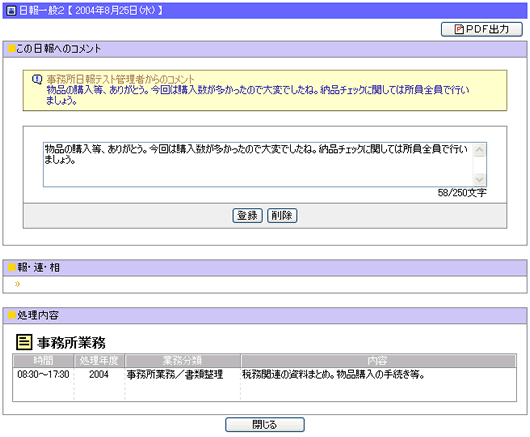Screen dimensions: 530x437
Task: Click the window icon beside 日報一般2 title
Action: [11, 11]
